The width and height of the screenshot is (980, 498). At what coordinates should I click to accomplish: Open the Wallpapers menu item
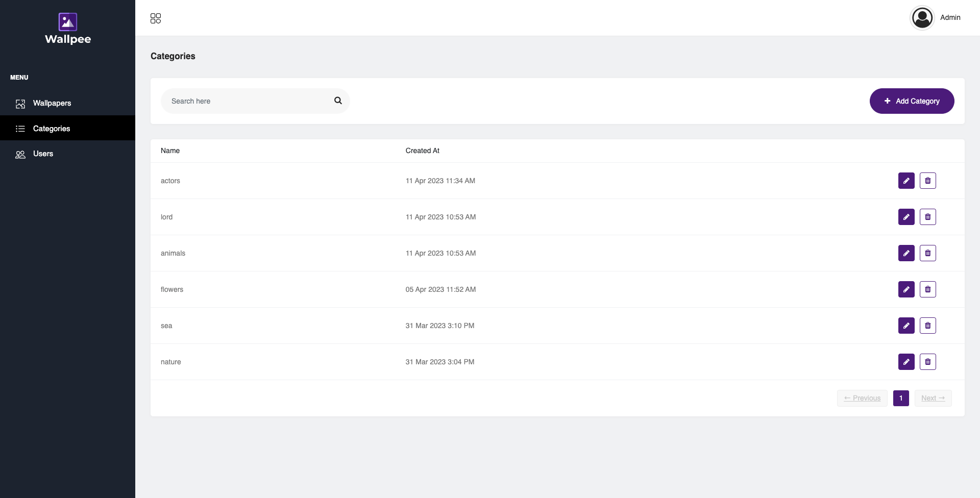52,103
